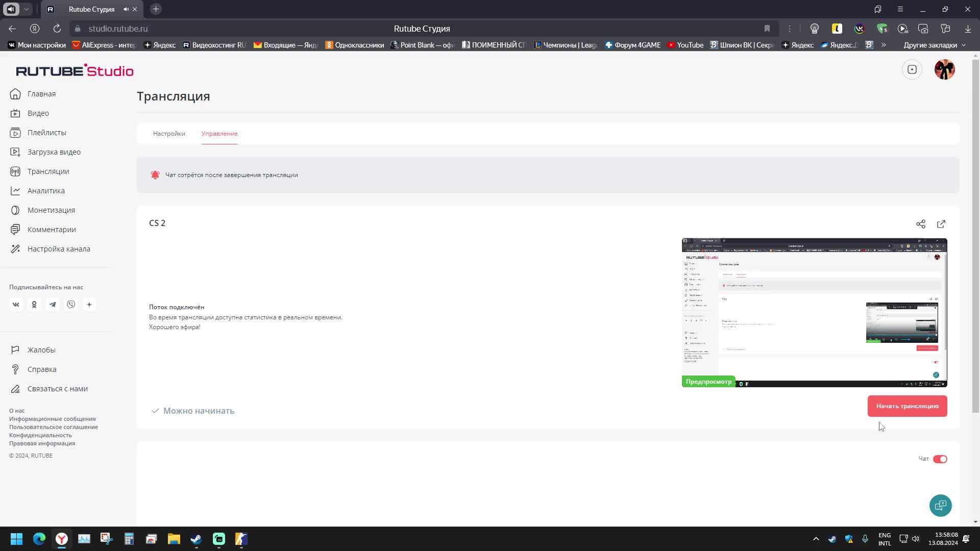Open Odnoklassniki social link icon
Screen dimensions: 980x551
(x=34, y=305)
